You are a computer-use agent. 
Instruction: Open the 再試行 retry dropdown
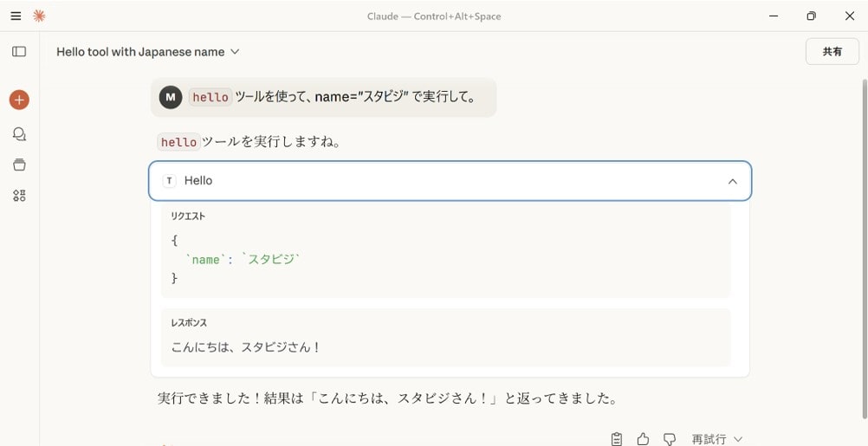tap(716, 439)
